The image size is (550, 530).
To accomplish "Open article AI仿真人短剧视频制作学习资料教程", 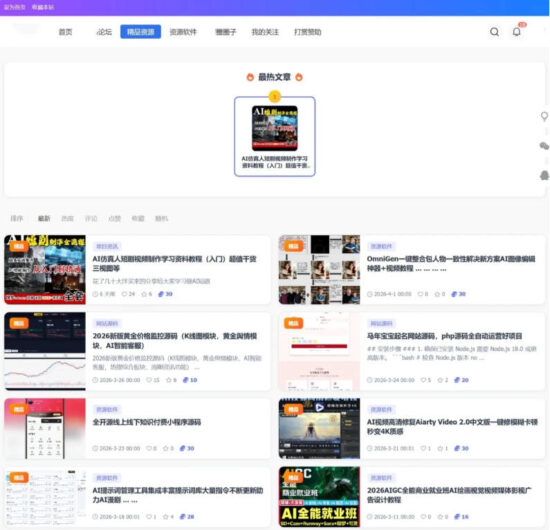I will pyautogui.click(x=174, y=263).
